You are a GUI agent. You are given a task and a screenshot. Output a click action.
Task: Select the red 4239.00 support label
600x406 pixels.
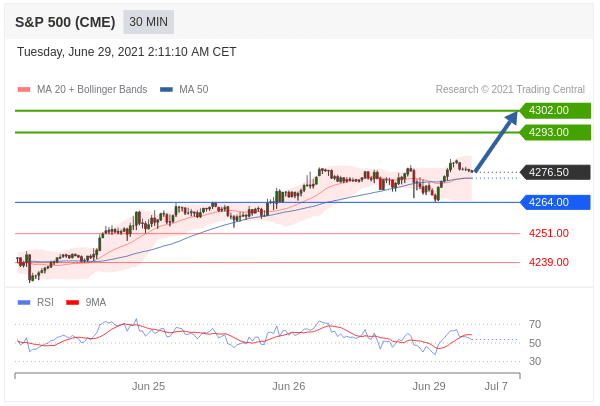coord(548,262)
